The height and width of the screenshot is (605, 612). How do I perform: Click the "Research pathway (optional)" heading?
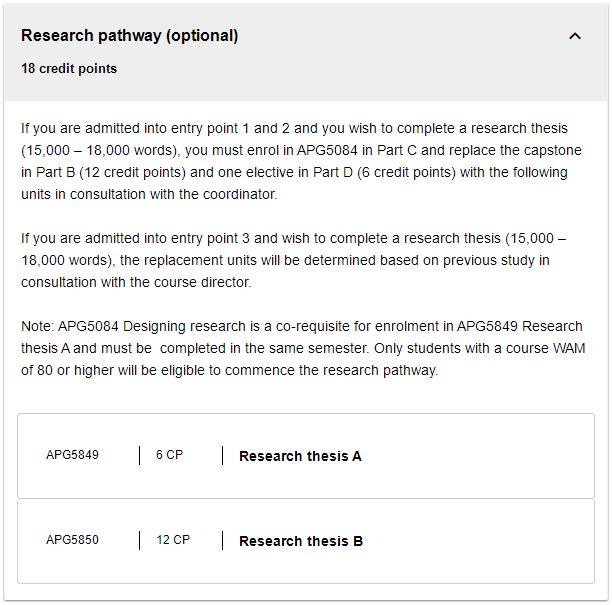click(129, 36)
